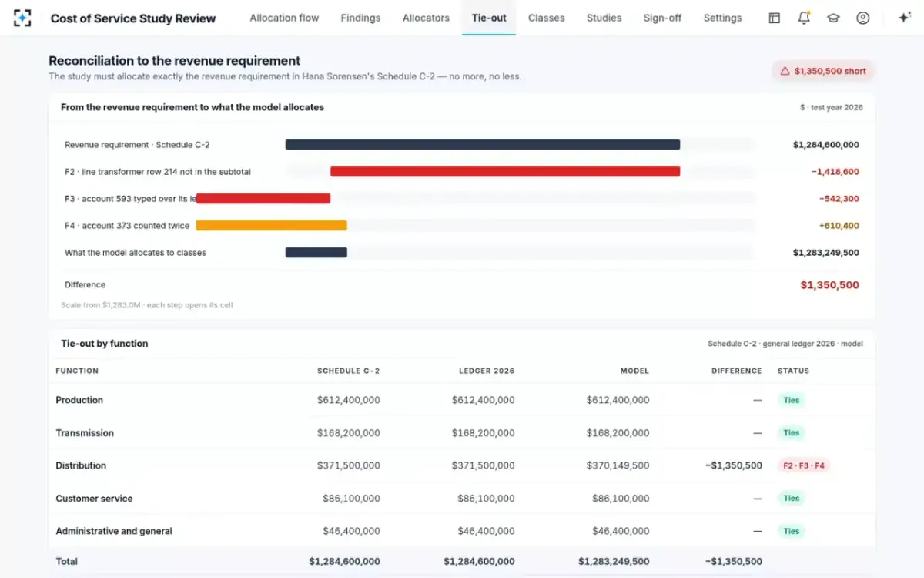Click Customer service model value $86,100,000
924x578 pixels.
coord(621,499)
